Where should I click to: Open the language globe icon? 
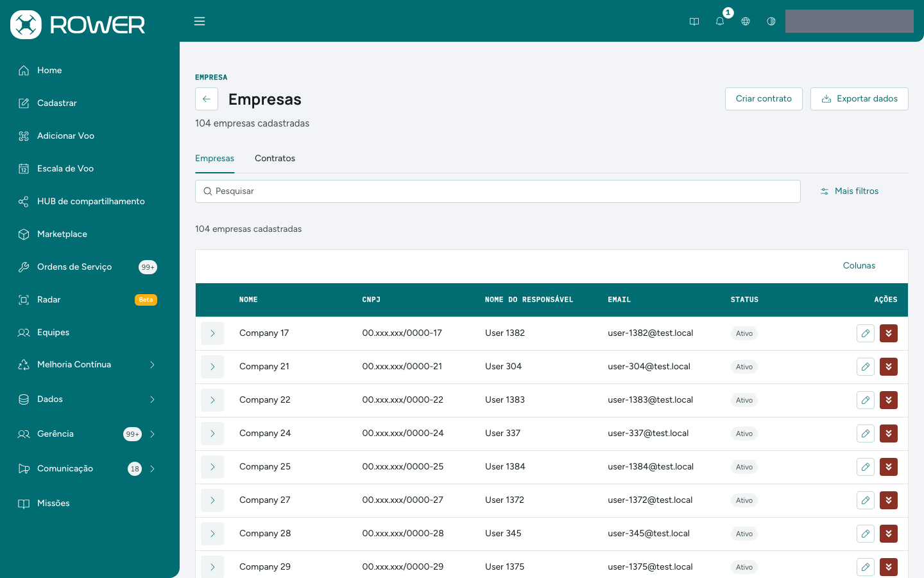click(746, 21)
